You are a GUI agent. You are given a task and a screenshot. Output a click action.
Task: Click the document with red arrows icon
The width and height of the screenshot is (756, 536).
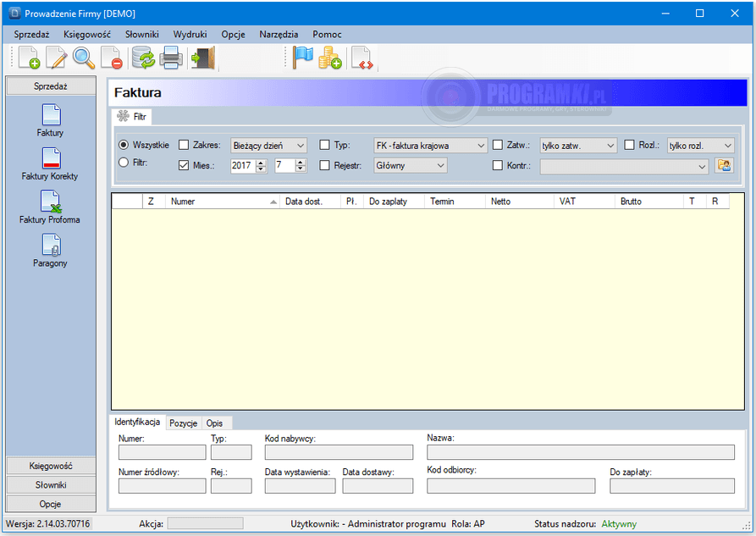click(x=362, y=58)
